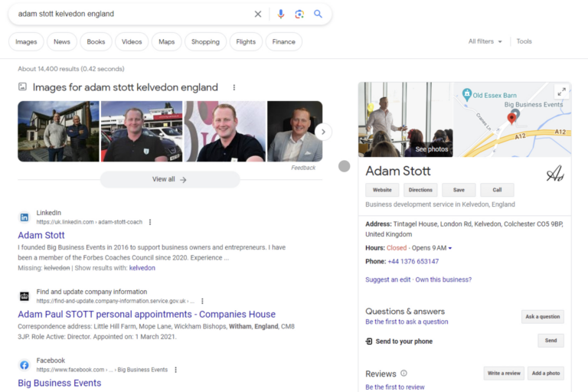Click the Suggest an edit link
The height and width of the screenshot is (392, 588).
tap(387, 279)
